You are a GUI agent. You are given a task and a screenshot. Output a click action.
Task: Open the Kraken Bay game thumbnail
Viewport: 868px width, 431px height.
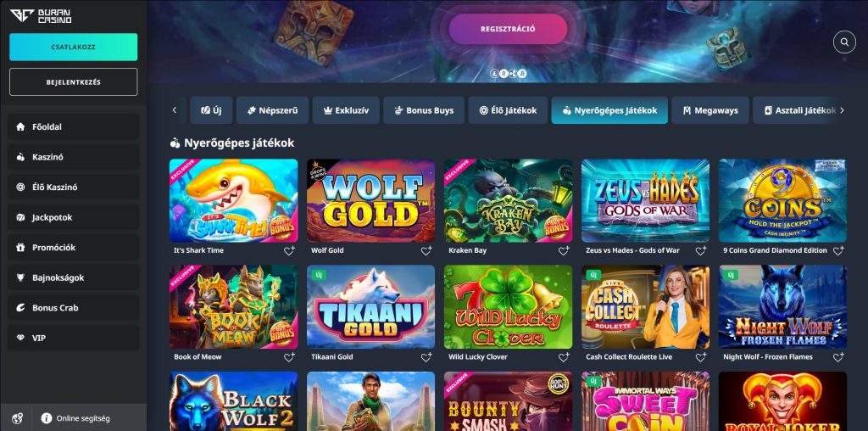point(509,200)
